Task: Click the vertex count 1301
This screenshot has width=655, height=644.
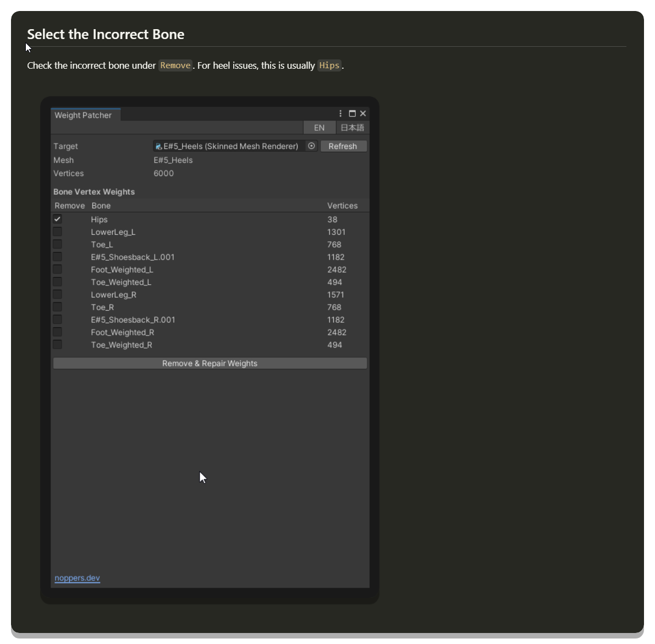Action: click(336, 232)
